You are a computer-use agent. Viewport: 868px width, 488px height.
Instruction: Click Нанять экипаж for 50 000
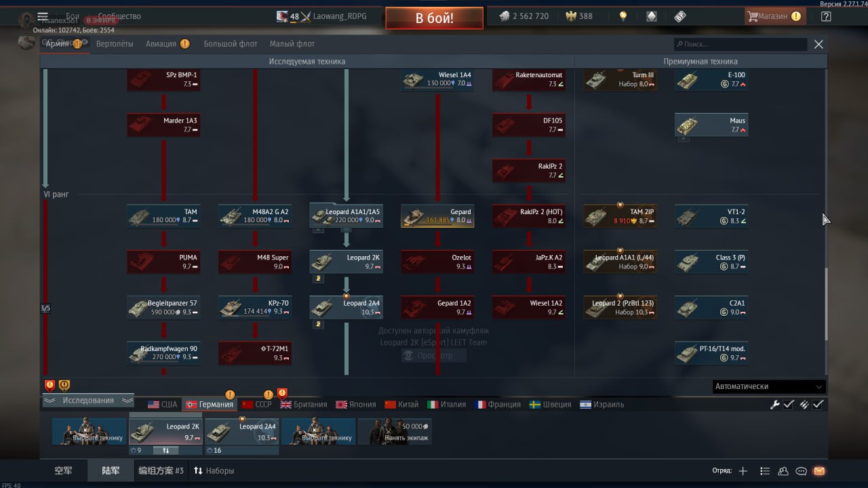point(395,432)
